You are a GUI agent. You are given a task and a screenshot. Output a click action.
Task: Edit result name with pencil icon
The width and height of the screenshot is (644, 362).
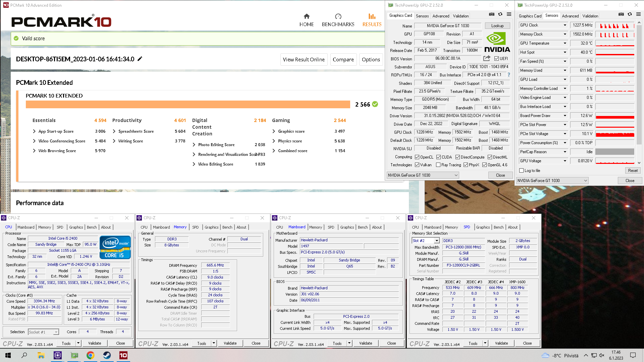point(140,59)
